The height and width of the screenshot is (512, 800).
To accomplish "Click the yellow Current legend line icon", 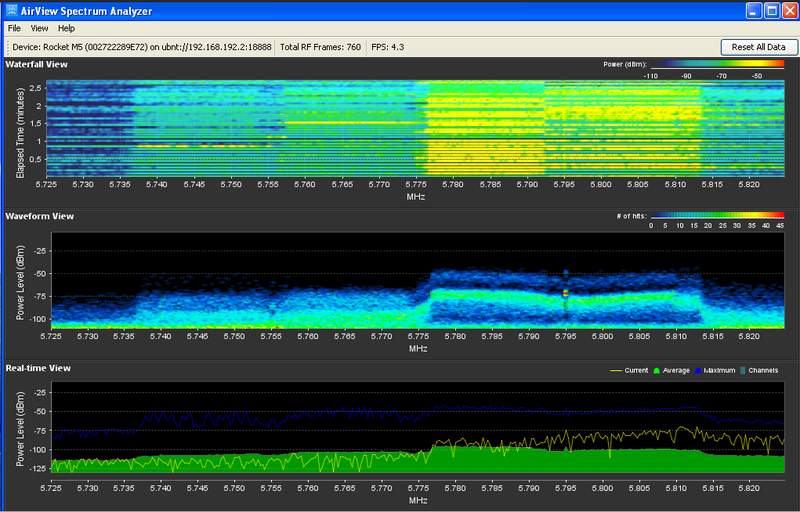I will 618,370.
